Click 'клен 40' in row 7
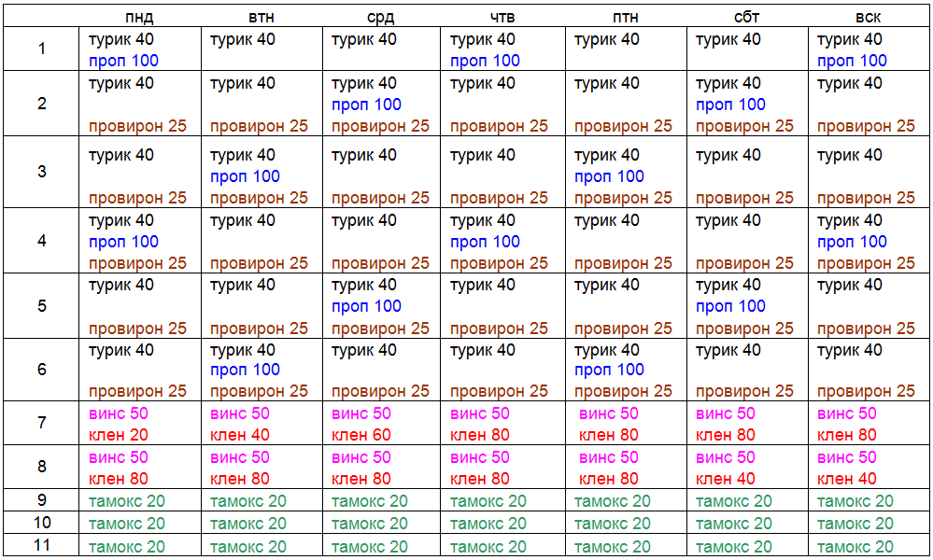Viewport: 933px width, 560px height. pos(240,434)
